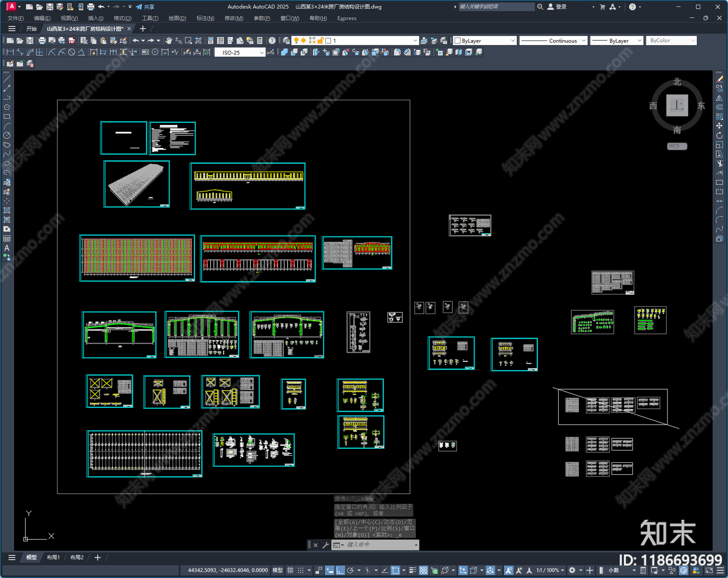Toggle Object Snap in status bar

pos(395,570)
